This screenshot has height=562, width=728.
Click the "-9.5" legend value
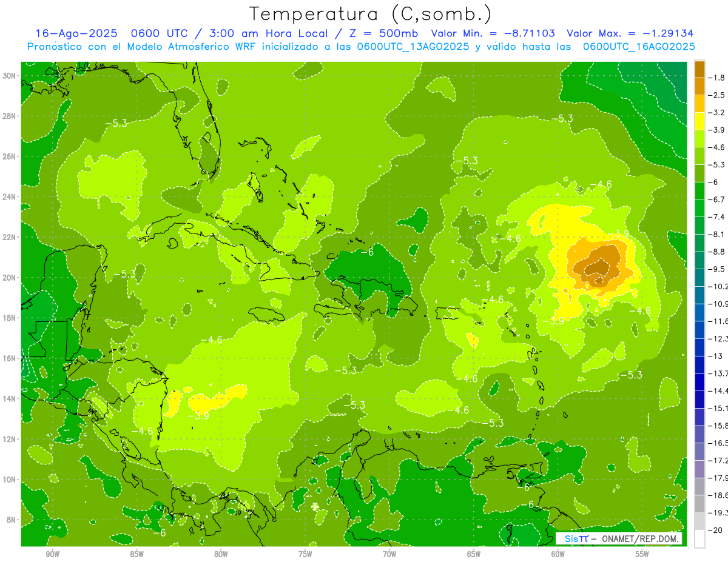click(x=717, y=269)
